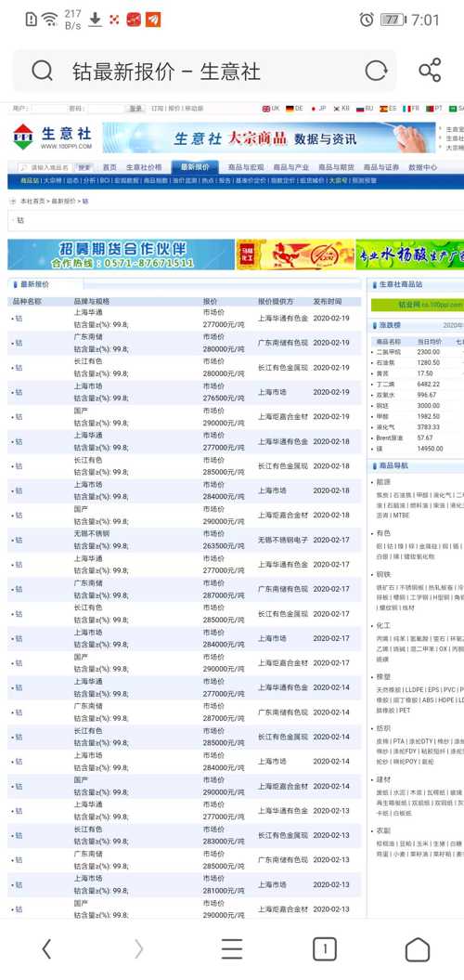Select the 最新报价 nav tab
The image size is (464, 980).
click(x=195, y=167)
